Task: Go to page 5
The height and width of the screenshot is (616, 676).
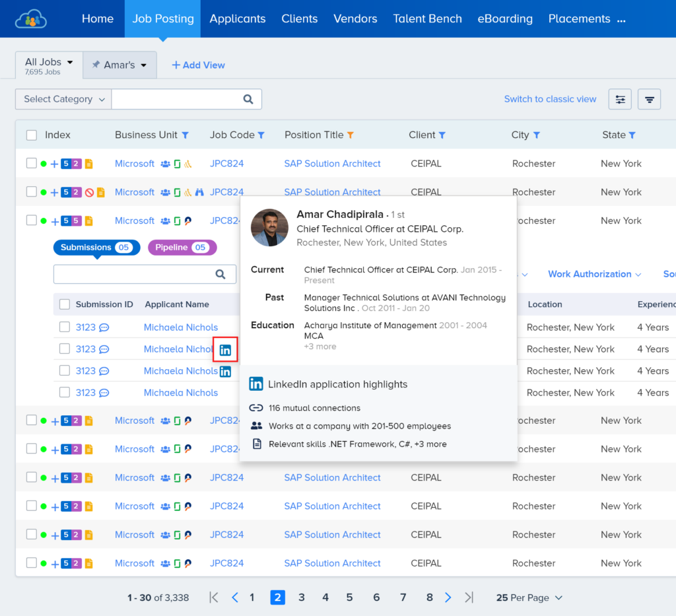Action: click(349, 598)
